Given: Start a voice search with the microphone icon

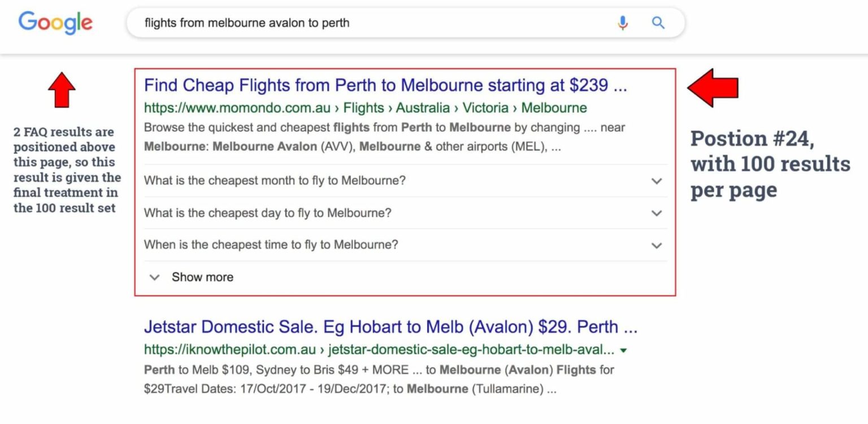Looking at the screenshot, I should [x=622, y=23].
